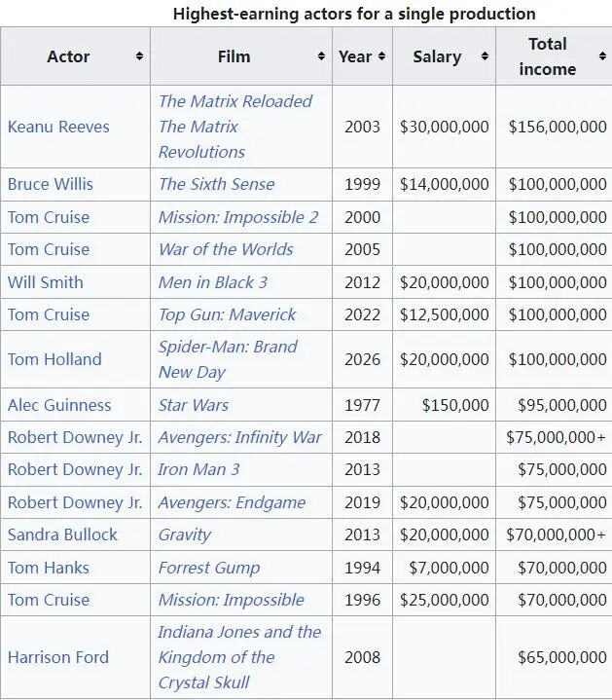
Task: Open Indiana Jones Crystal Skull film link
Action: point(239,657)
